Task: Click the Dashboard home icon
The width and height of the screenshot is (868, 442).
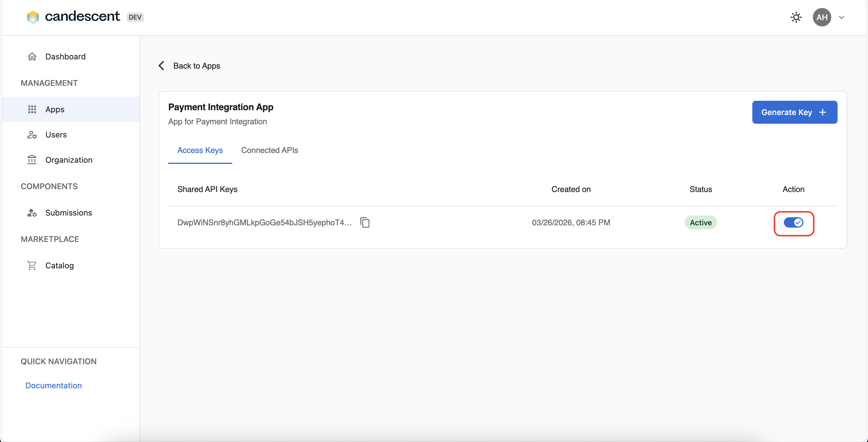Action: (x=32, y=57)
